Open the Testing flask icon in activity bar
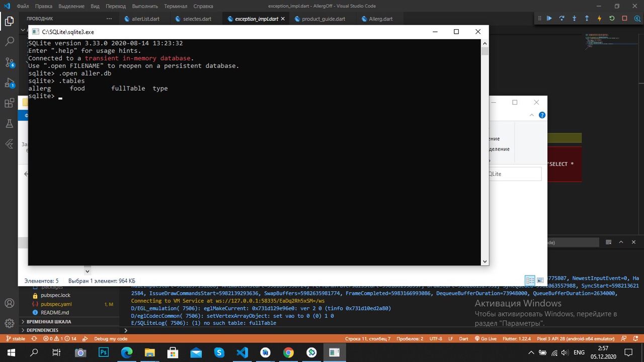The image size is (644, 362). point(9,124)
